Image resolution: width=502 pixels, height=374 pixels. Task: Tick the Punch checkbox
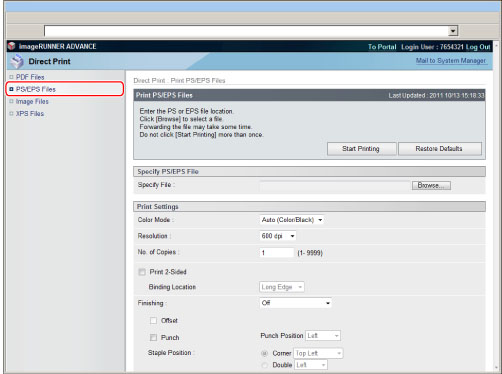[x=153, y=338]
